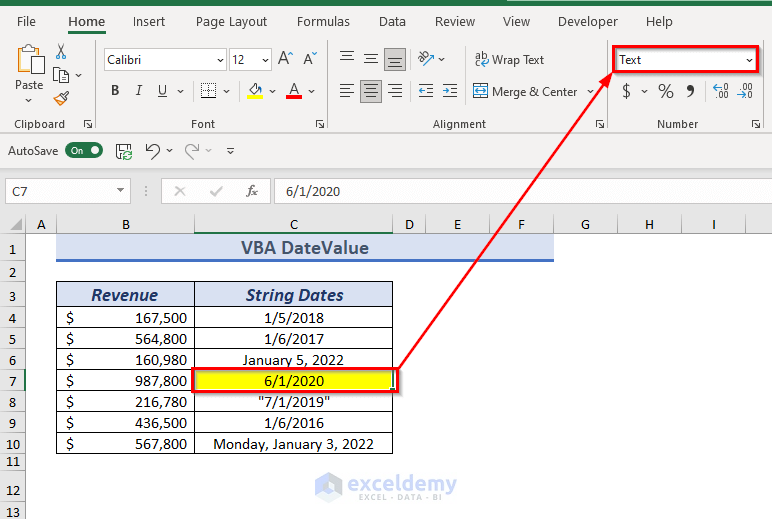
Task: Click the Undo arrow
Action: pyautogui.click(x=153, y=151)
